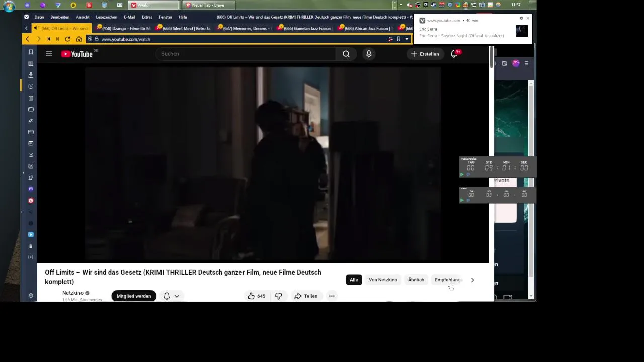The image size is (644, 362).
Task: Click the www.youtube.com/watch address field
Action: (126, 39)
